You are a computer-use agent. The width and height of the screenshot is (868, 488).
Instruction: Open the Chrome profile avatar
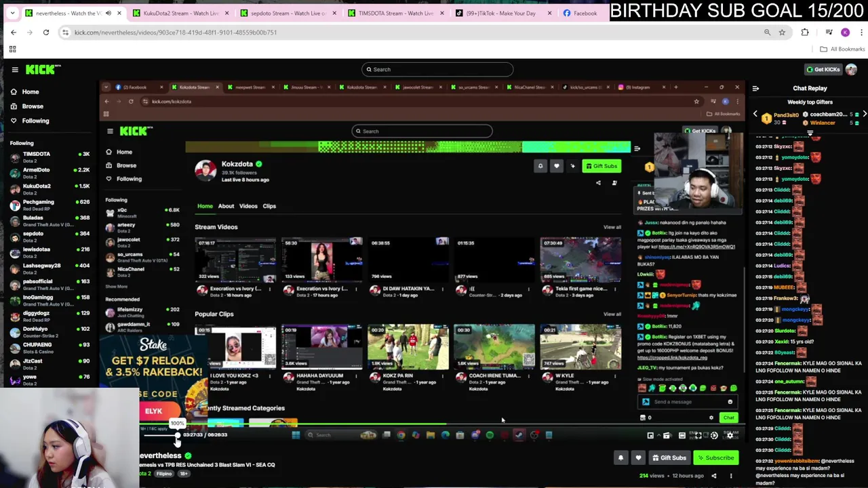click(x=845, y=33)
